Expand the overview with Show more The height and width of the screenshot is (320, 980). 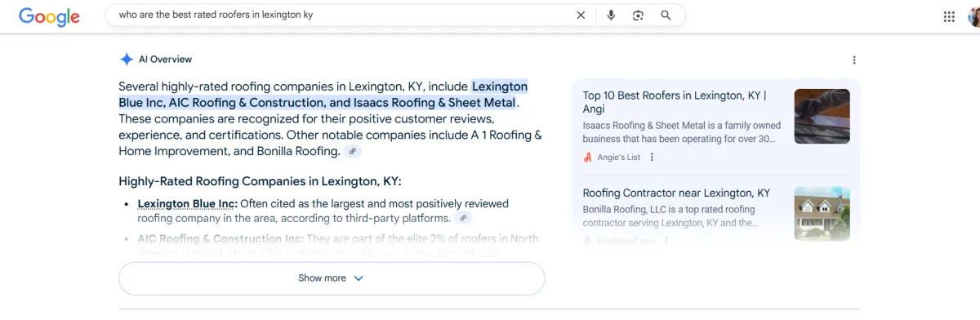332,278
